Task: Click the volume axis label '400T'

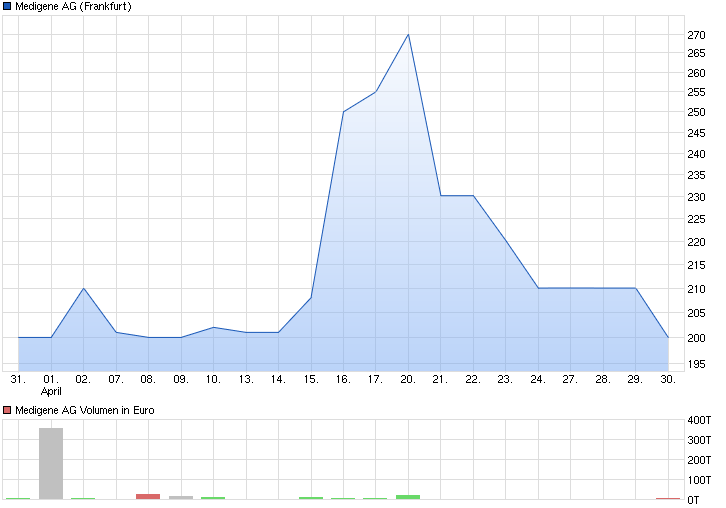Action: pos(699,420)
